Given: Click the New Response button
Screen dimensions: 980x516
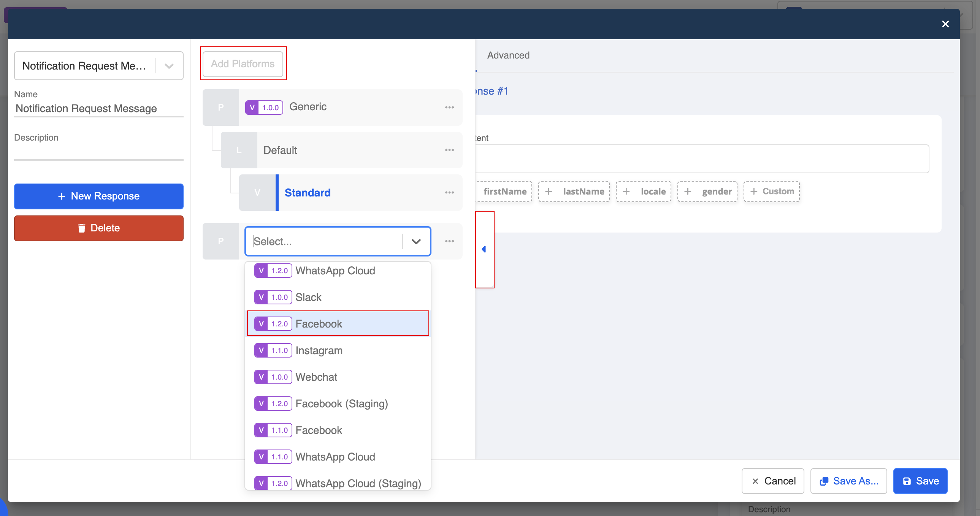Looking at the screenshot, I should [99, 196].
